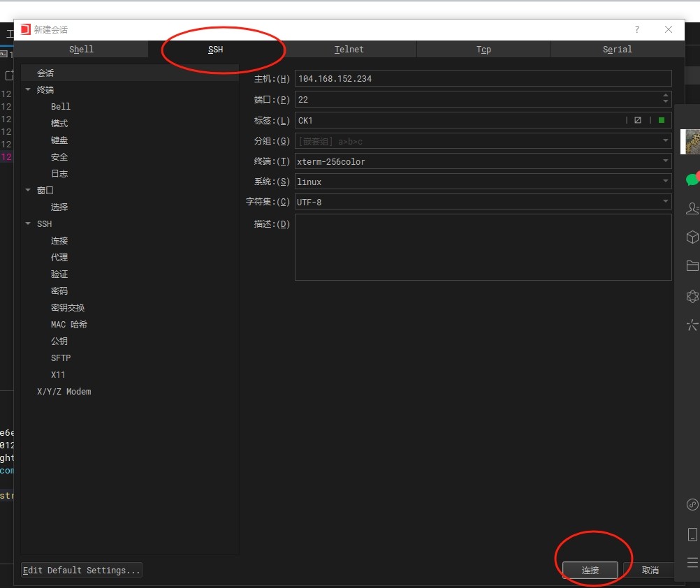Click Edit Default Settings button

point(82,571)
